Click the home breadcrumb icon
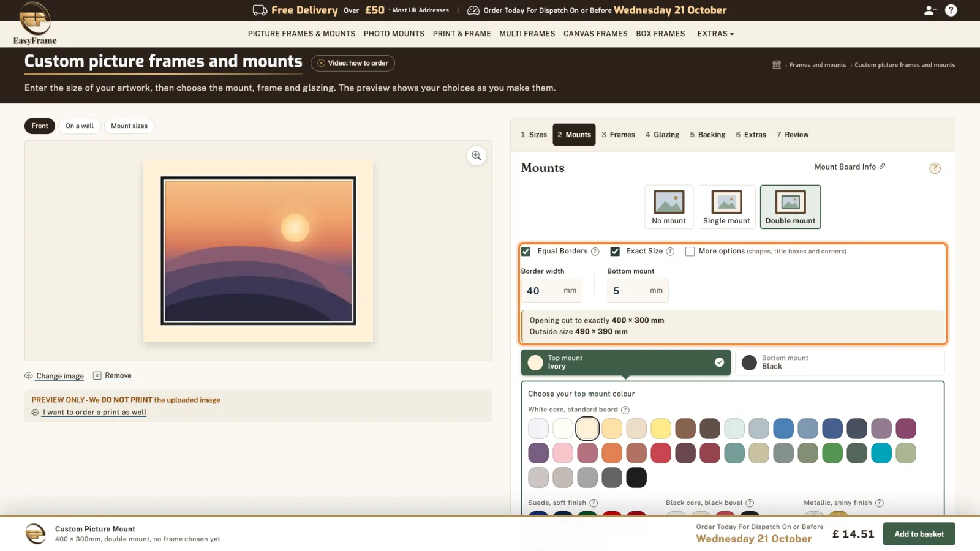Screen dimensions: 980x551 pyautogui.click(x=777, y=64)
